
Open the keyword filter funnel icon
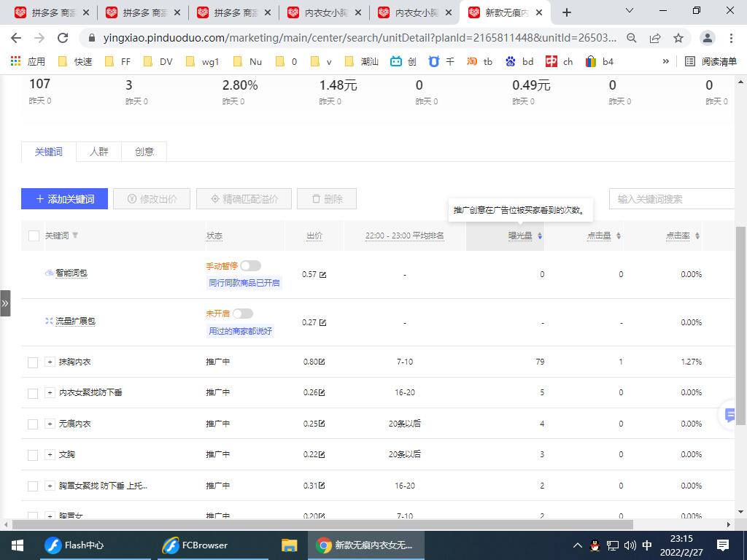(x=75, y=236)
